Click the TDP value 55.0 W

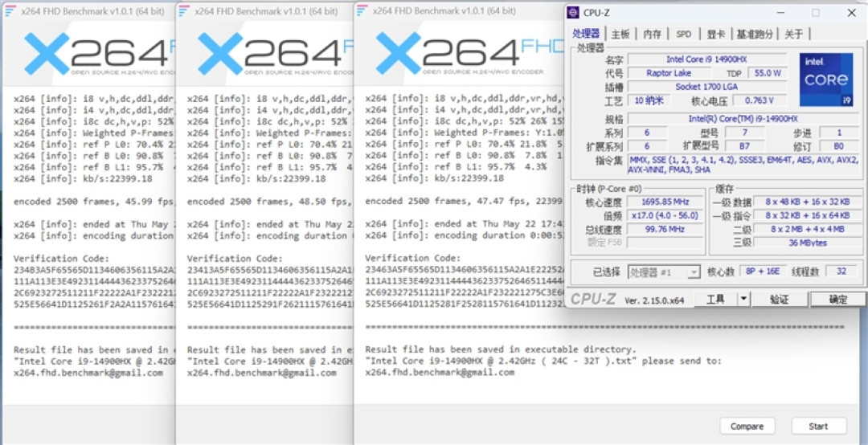(x=768, y=73)
